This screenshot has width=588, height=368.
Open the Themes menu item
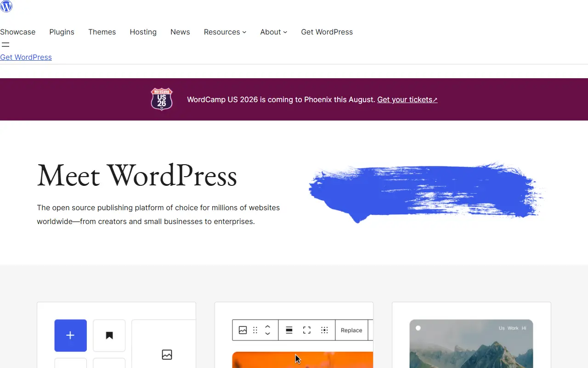tap(102, 32)
